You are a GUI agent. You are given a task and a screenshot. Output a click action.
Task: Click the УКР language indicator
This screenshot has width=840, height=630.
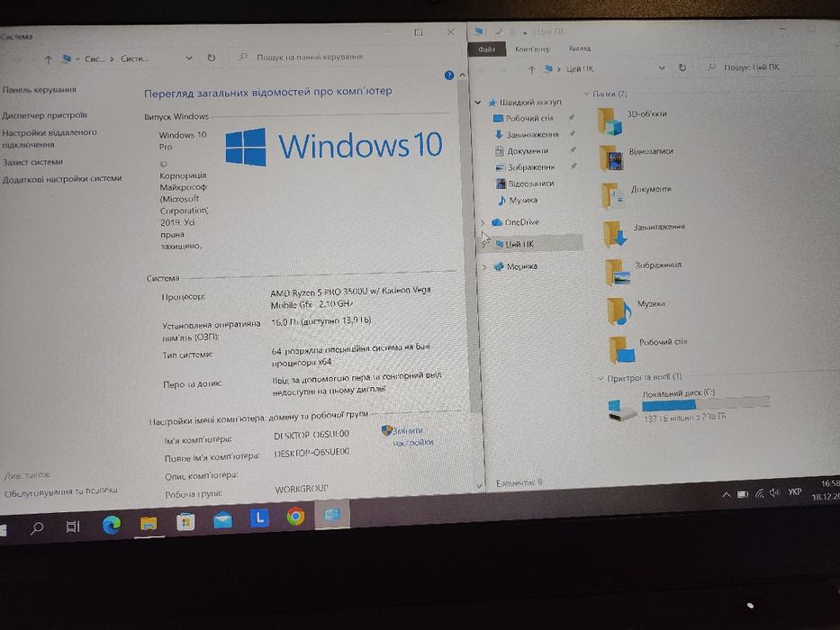pyautogui.click(x=795, y=491)
